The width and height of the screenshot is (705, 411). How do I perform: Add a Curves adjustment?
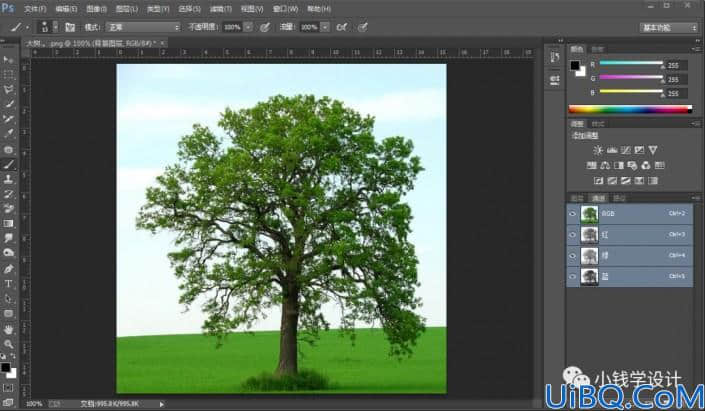625,150
